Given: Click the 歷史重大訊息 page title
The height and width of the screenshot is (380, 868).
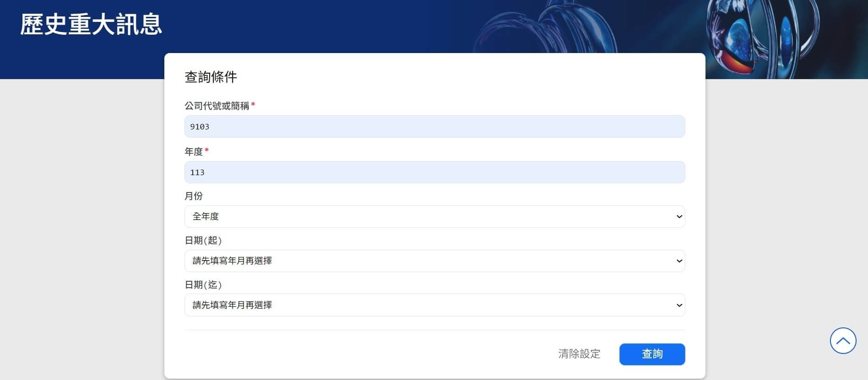Looking at the screenshot, I should 91,25.
